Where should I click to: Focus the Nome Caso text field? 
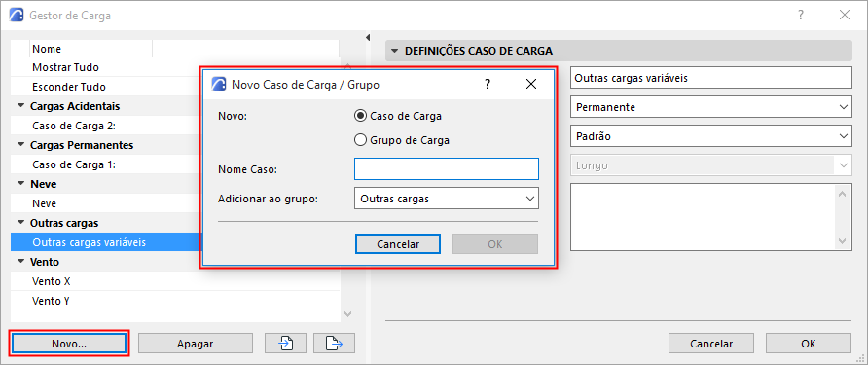pos(447,169)
